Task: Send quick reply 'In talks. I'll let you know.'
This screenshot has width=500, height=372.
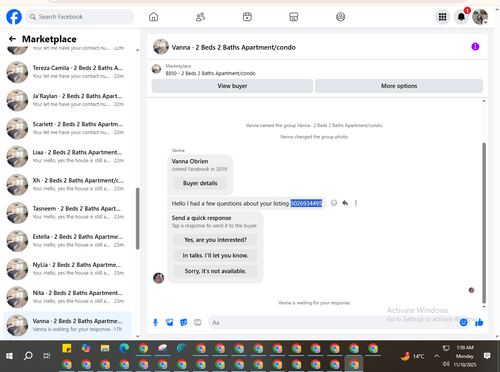Action: (215, 255)
